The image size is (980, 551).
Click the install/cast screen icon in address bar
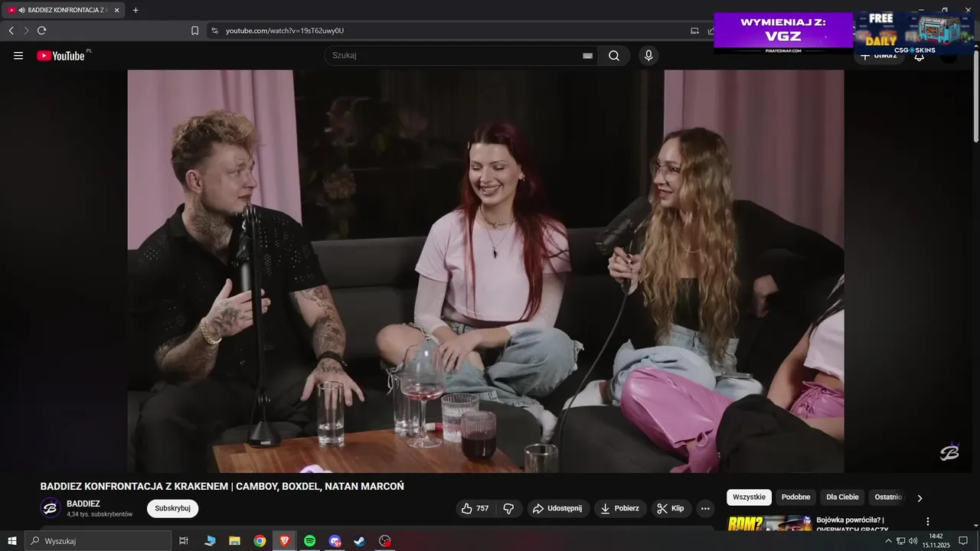[694, 31]
